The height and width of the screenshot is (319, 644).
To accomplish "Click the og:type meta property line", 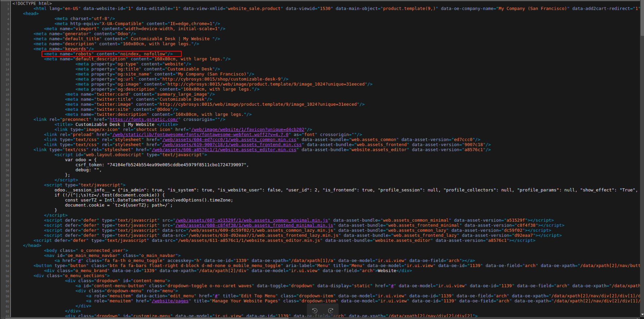I will point(133,64).
